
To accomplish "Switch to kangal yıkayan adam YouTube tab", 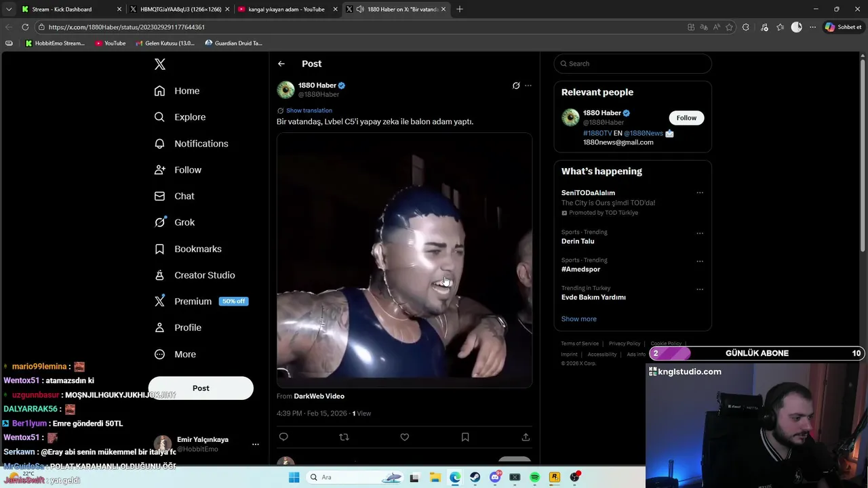I will (288, 9).
